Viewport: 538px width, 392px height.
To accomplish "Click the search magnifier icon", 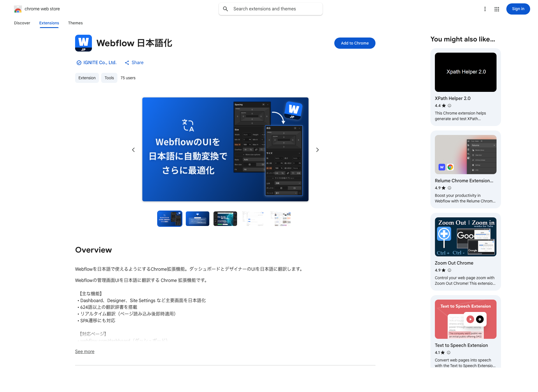I will point(226,9).
